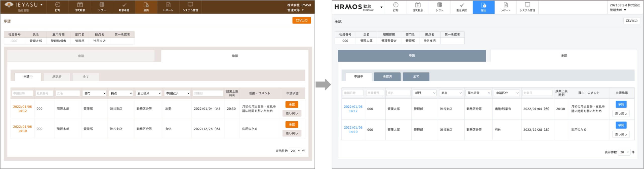The width and height of the screenshot is (644, 169).
Task: Open the 表示件数 20 dropdown in HRMOS screen
Action: pos(624,152)
